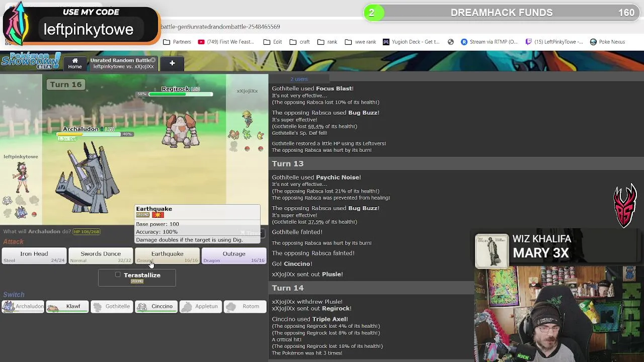Viewport: 644px width, 362px height.
Task: Click the Pokémon Showdown logo
Action: coord(31,61)
